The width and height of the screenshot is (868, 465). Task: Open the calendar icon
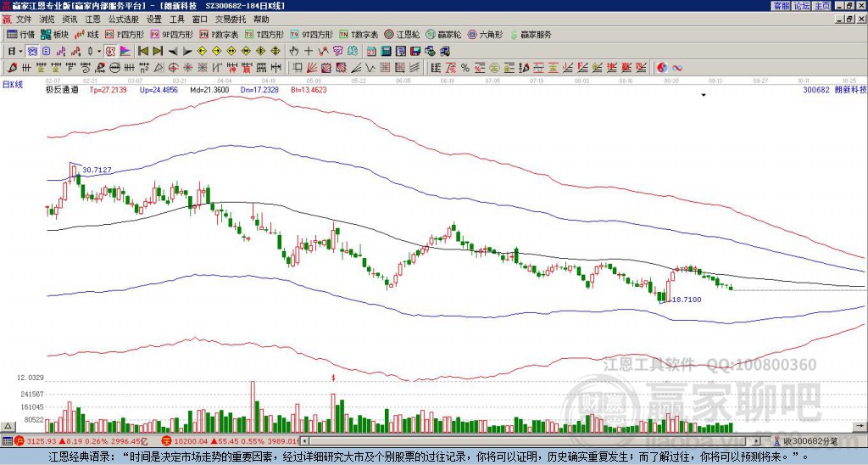pos(371,52)
